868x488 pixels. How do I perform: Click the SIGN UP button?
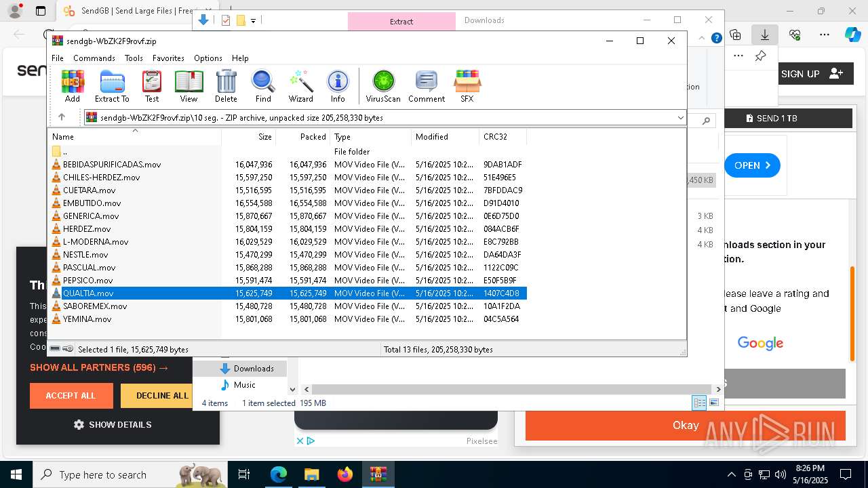click(x=812, y=74)
